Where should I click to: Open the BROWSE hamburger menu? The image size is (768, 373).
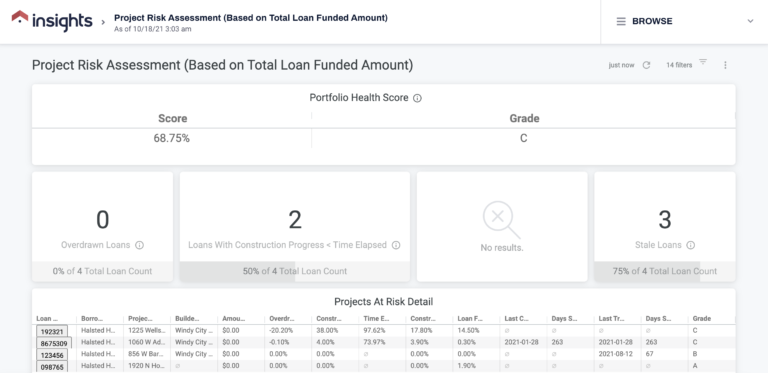click(x=621, y=22)
